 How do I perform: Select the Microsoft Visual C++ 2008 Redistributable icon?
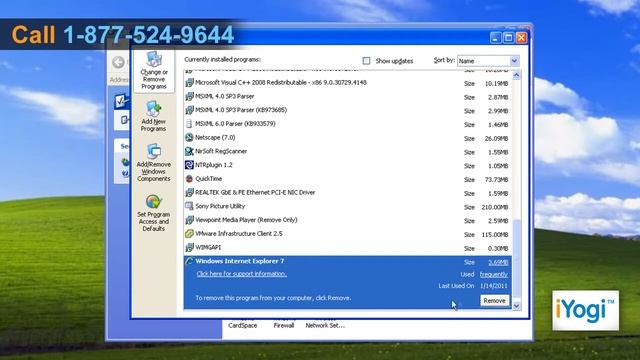pyautogui.click(x=189, y=83)
